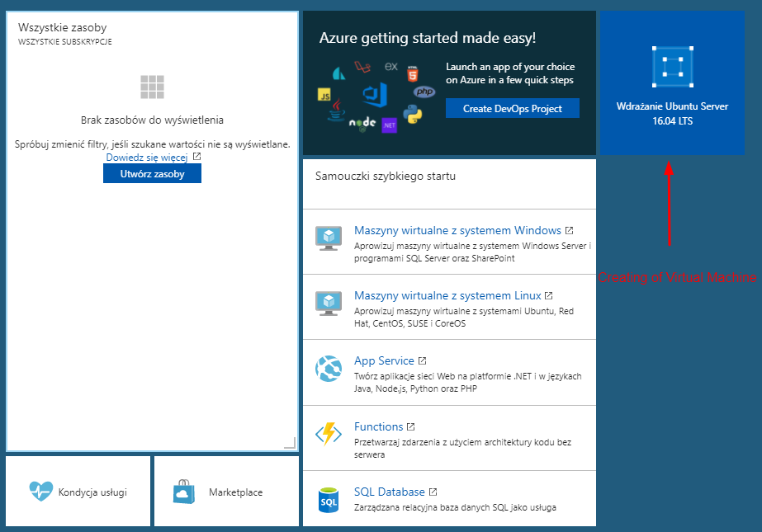
Task: Click the grid icon above Brak zasobów
Action: [x=152, y=87]
